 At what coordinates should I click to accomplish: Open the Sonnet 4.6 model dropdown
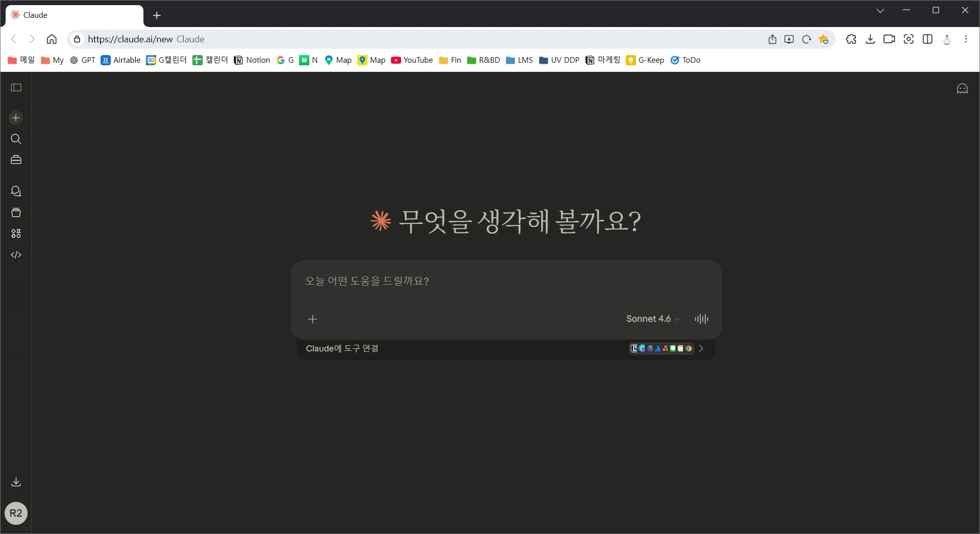tap(653, 319)
